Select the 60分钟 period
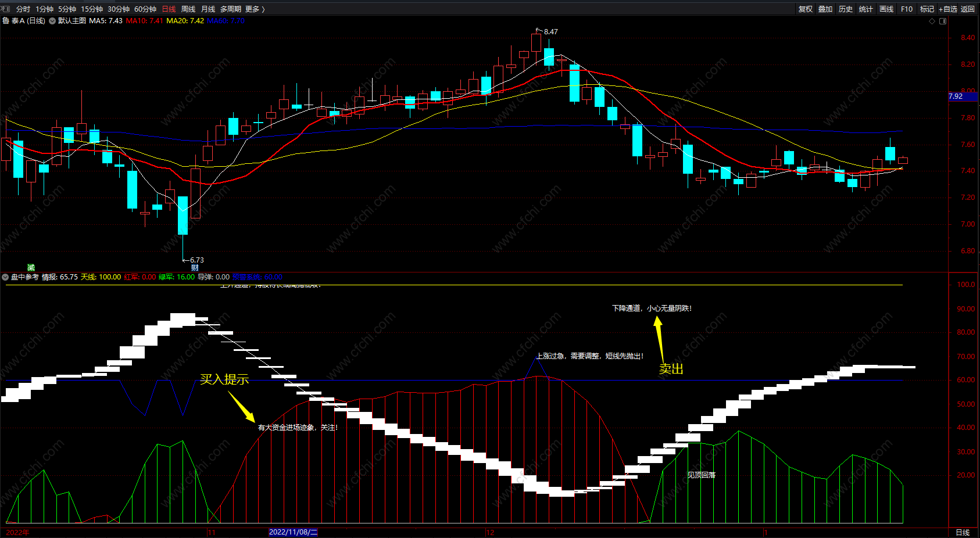 click(145, 9)
